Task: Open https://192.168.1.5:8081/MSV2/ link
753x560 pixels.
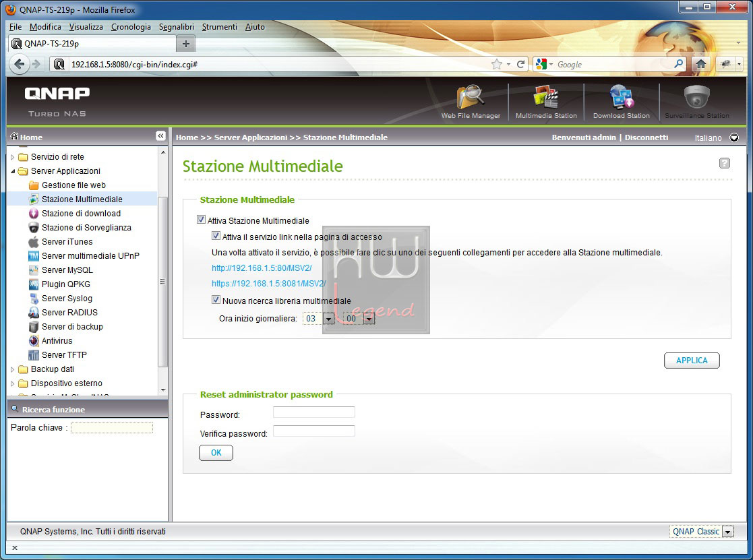Action: point(268,284)
